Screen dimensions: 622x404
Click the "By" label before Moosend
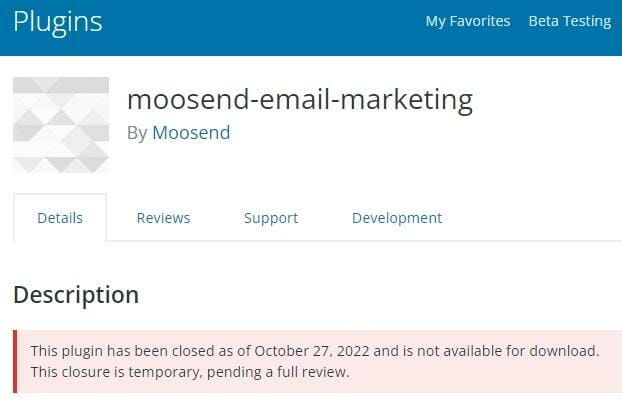(137, 132)
